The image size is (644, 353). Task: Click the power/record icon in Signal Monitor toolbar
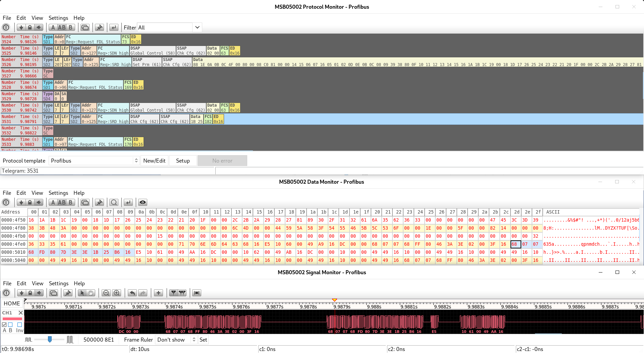(x=6, y=293)
